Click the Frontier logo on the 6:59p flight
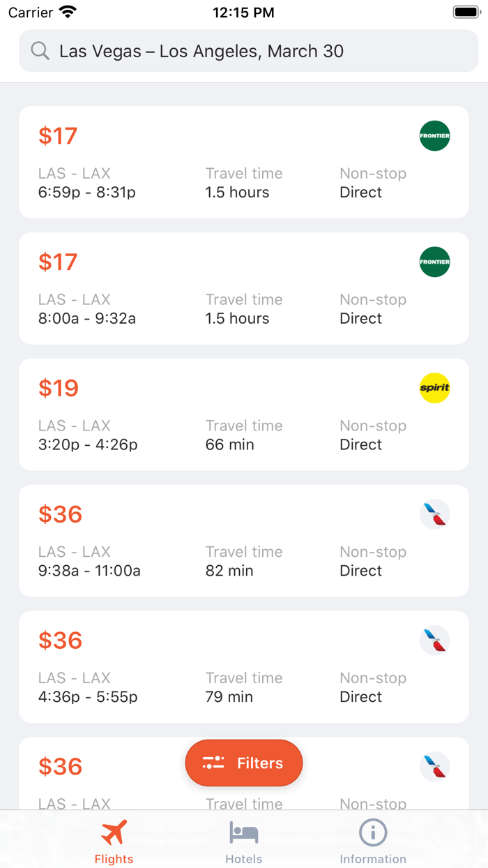 pyautogui.click(x=434, y=136)
